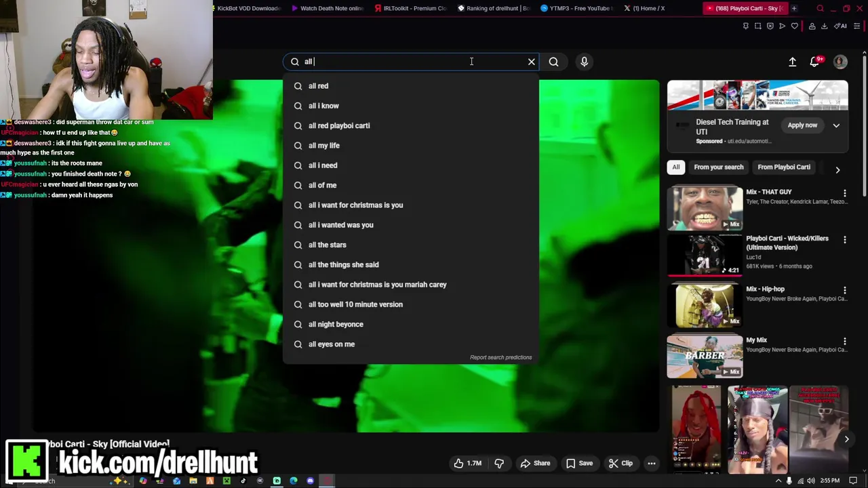Open the browser AI assistant
868x488 pixels.
(841, 26)
